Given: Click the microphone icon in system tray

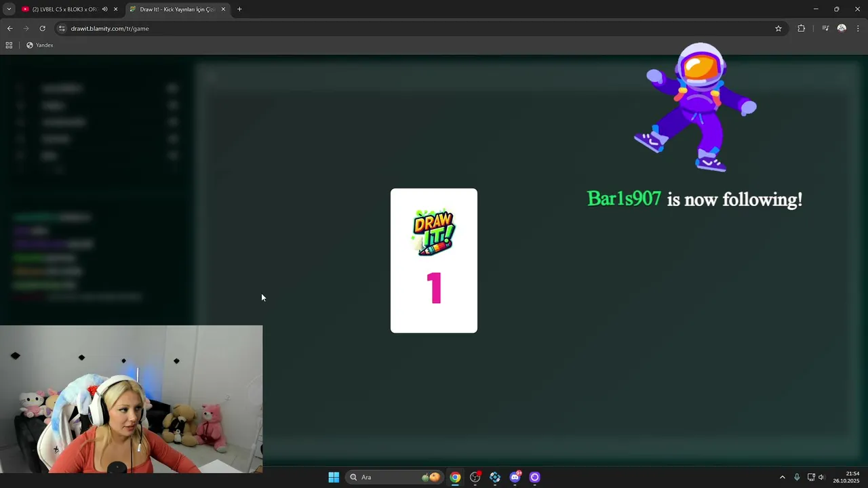Looking at the screenshot, I should (797, 477).
